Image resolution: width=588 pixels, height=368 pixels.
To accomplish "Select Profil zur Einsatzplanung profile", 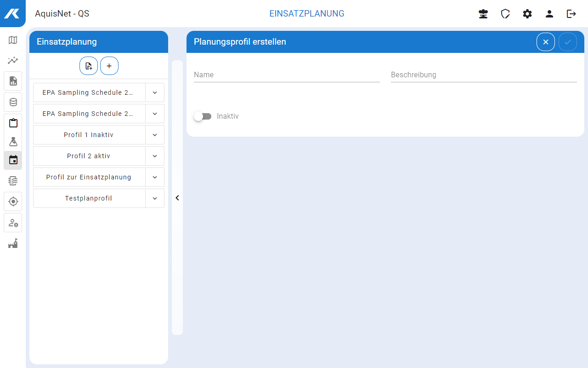I will point(89,177).
